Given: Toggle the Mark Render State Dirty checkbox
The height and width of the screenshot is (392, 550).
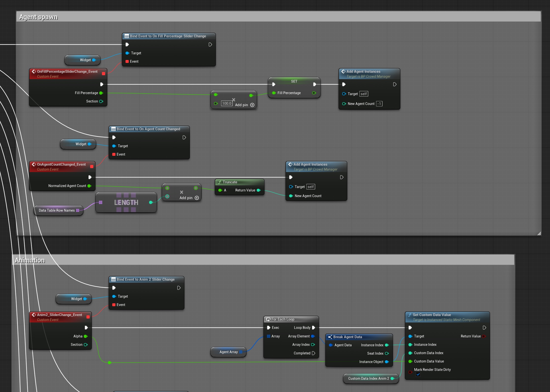Looking at the screenshot, I should [x=418, y=375].
